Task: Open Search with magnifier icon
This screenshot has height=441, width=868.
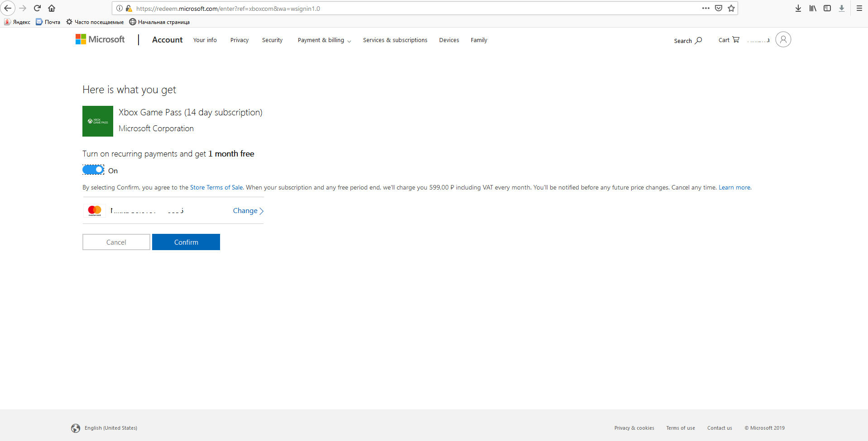Action: [688, 41]
